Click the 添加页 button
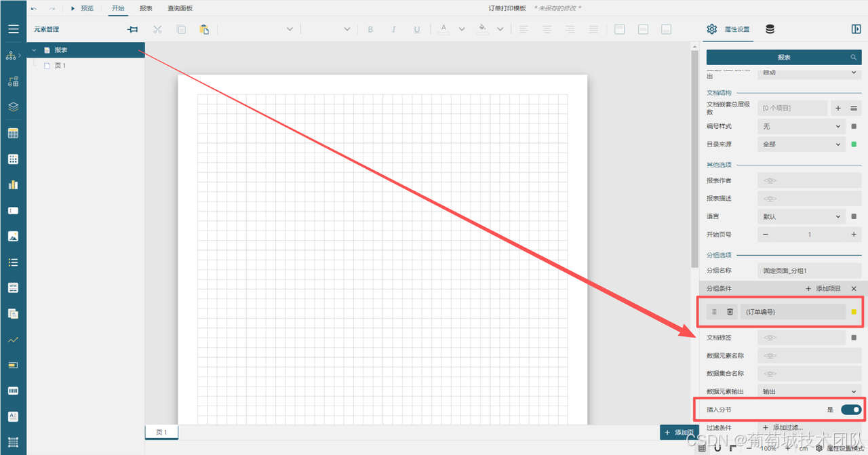The width and height of the screenshot is (868, 455). pyautogui.click(x=679, y=432)
